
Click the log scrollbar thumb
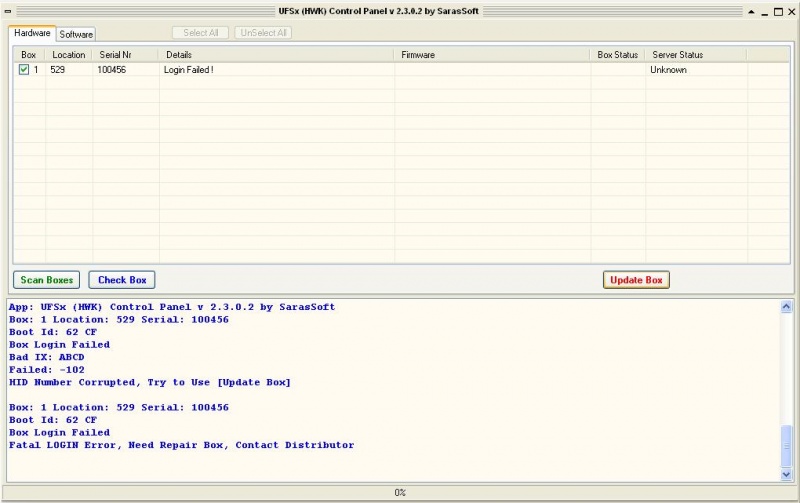tap(786, 446)
